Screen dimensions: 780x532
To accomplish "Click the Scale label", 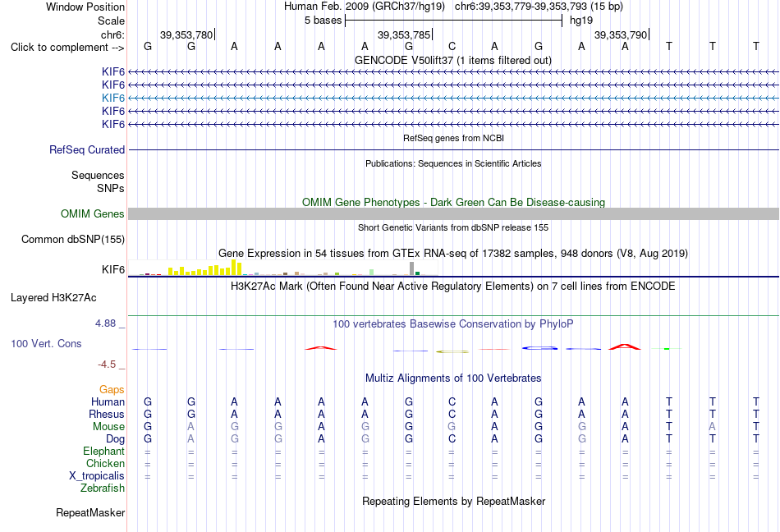I will [x=112, y=21].
